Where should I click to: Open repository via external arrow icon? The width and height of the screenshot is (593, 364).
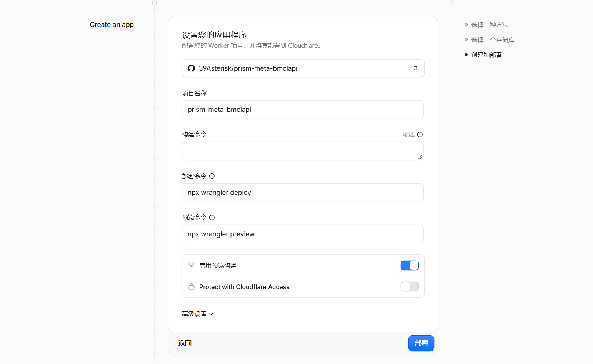click(415, 68)
